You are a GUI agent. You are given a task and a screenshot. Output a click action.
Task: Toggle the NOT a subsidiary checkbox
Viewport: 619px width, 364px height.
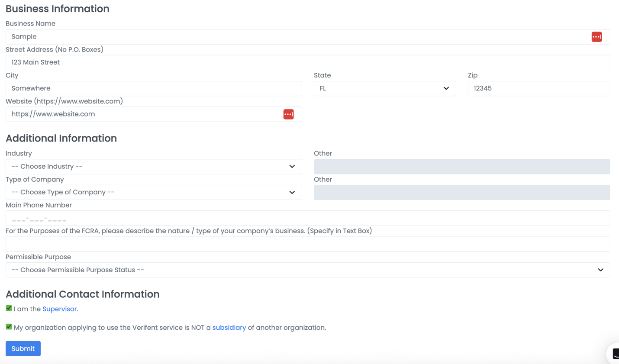(9, 327)
